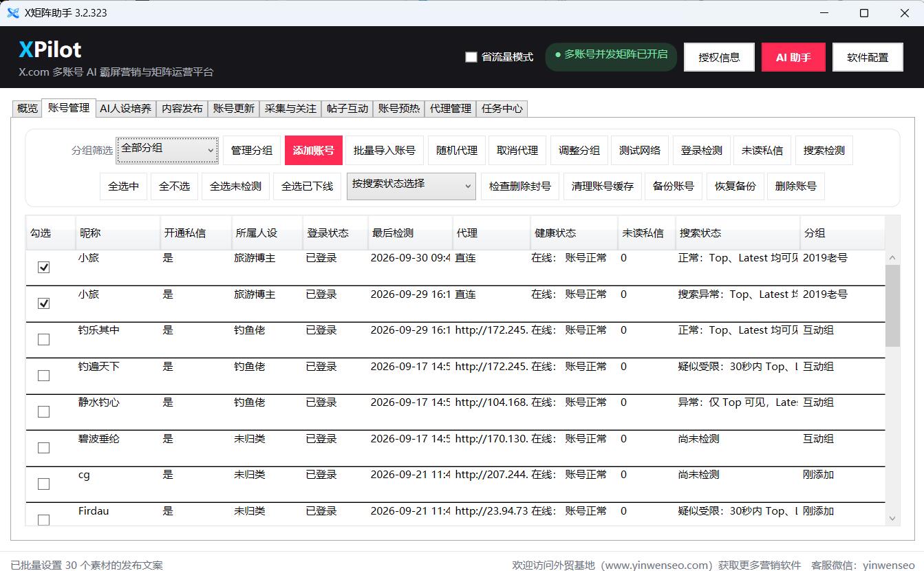Image resolution: width=924 pixels, height=571 pixels.
Task: Open the AI 助手 button
Action: click(793, 57)
